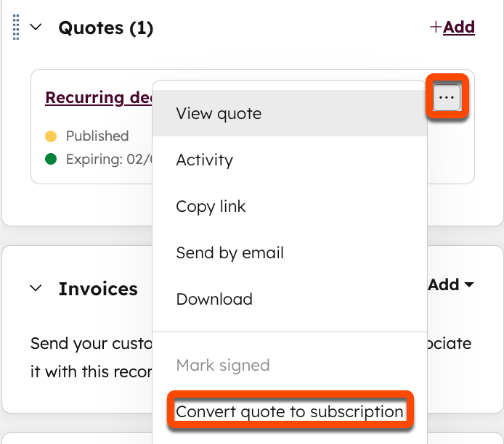
Task: Click the Quotes (1) section heading
Action: click(x=105, y=28)
